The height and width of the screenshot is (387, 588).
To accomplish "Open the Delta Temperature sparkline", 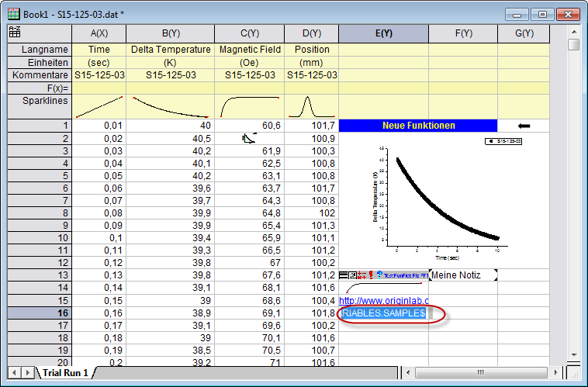I will click(x=170, y=107).
